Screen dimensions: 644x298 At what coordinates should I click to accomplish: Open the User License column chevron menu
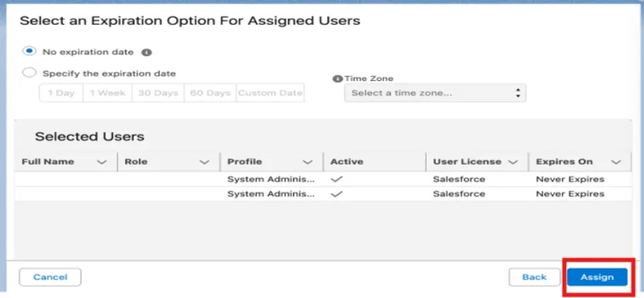click(512, 162)
